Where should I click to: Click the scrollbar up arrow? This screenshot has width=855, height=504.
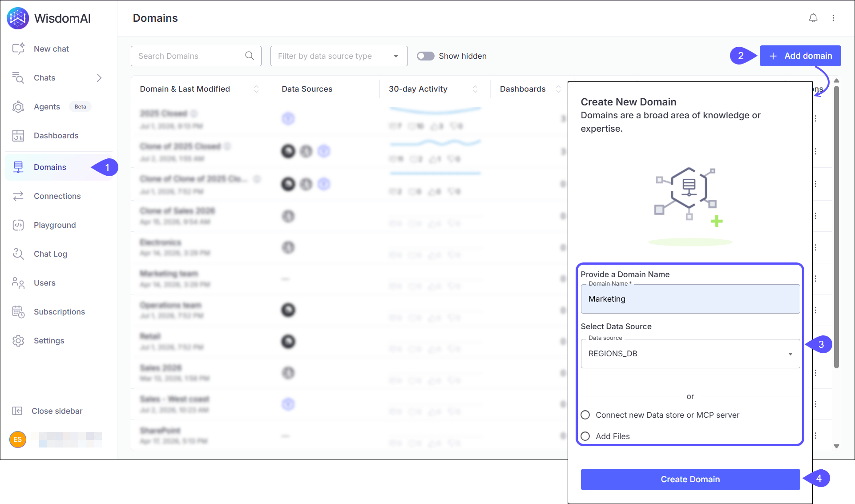(x=836, y=81)
